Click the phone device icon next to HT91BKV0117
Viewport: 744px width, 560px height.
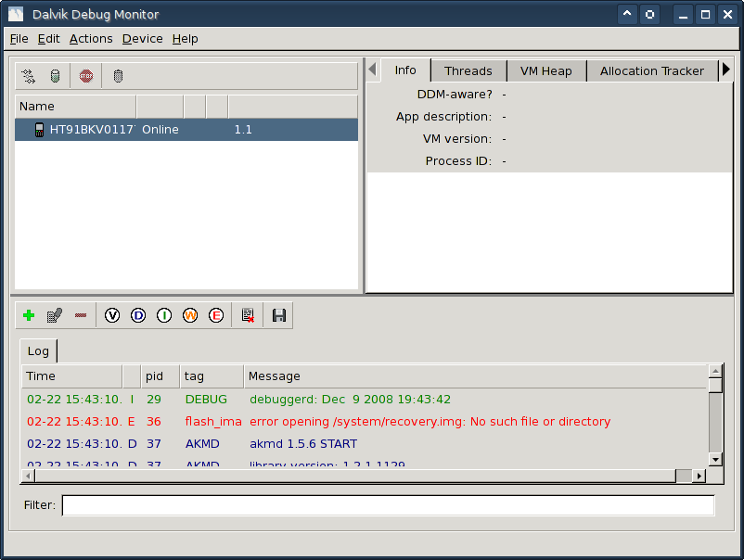[x=39, y=130]
